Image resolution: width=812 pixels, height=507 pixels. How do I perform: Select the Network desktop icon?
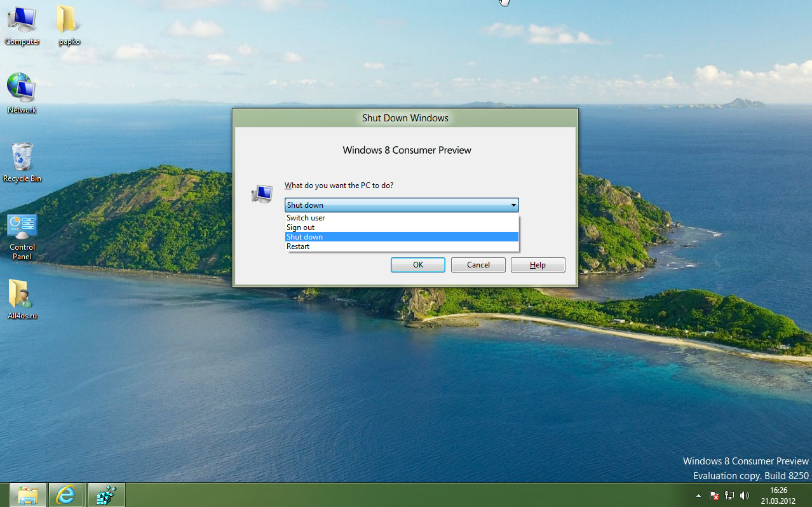coord(22,93)
